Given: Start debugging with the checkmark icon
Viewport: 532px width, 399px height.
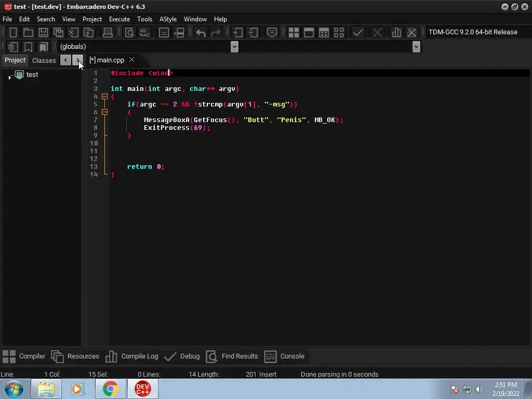Looking at the screenshot, I should pos(358,33).
